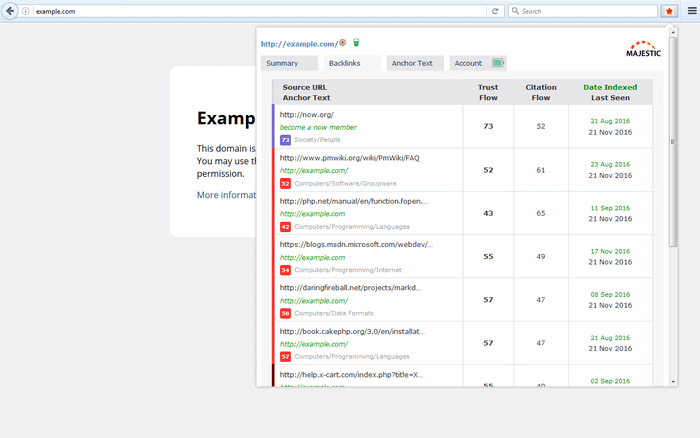Select the Backlinks tab
Image resolution: width=700 pixels, height=438 pixels.
point(352,63)
